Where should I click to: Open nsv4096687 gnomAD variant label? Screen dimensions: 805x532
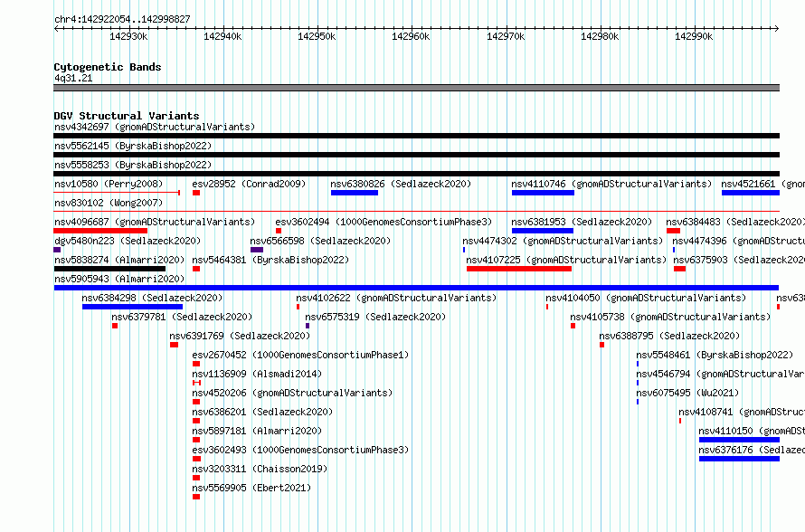tap(155, 222)
